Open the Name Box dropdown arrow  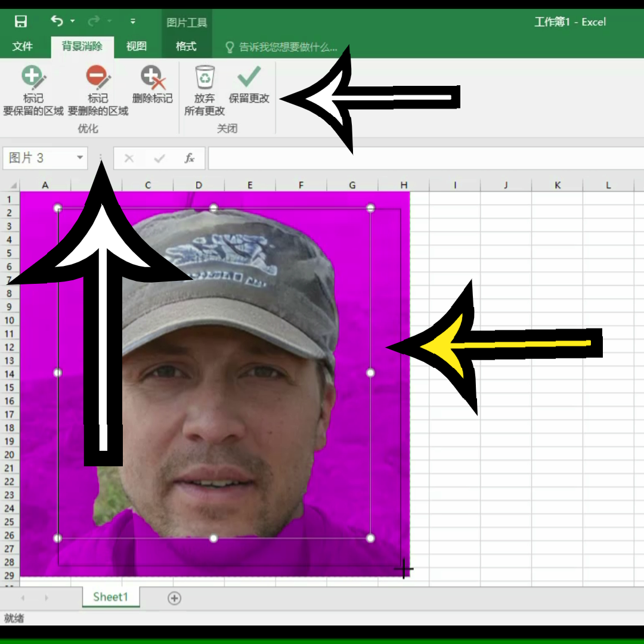(x=80, y=157)
